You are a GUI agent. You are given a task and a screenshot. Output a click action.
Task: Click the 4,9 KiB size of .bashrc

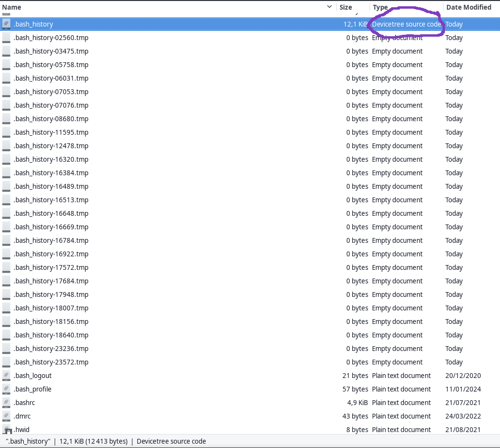pyautogui.click(x=357, y=403)
